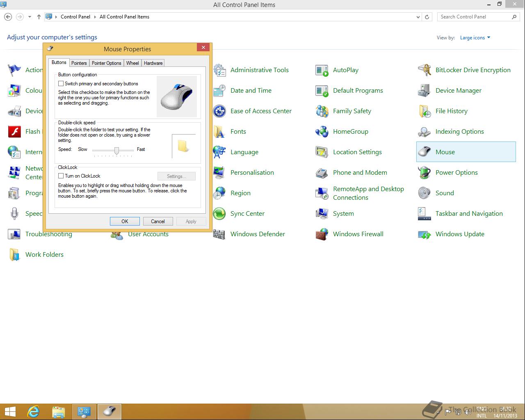Open Power Options icon
This screenshot has width=525, height=420.
coord(425,173)
